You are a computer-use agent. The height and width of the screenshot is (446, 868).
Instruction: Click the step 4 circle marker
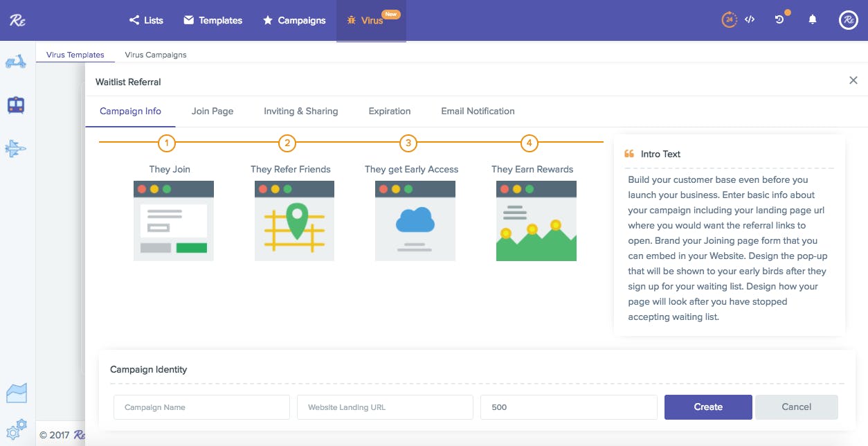pyautogui.click(x=530, y=144)
